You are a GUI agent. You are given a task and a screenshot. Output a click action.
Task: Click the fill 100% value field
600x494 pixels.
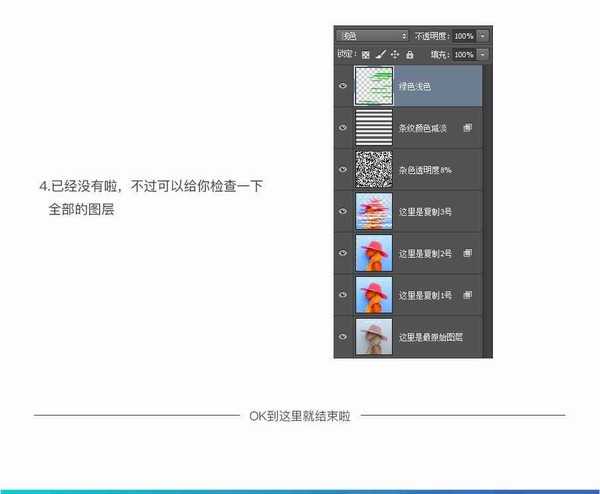click(464, 54)
